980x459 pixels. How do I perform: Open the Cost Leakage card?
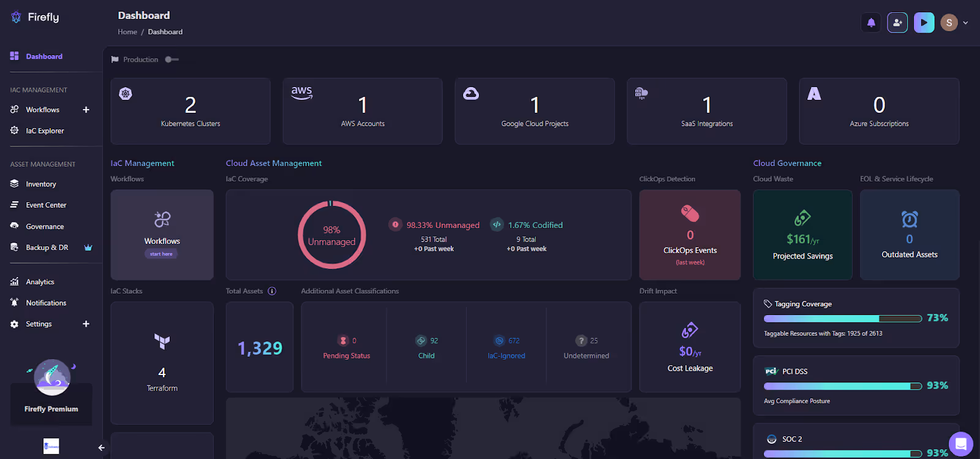690,347
